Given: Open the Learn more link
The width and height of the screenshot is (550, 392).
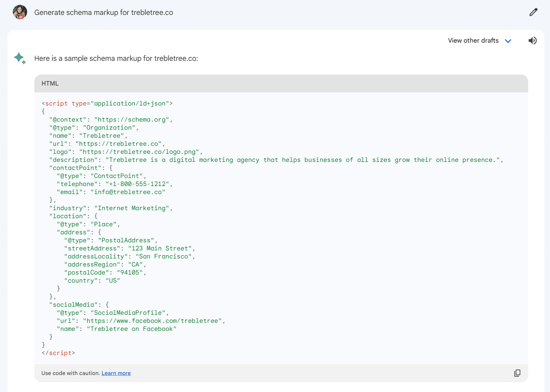Looking at the screenshot, I should pos(116,373).
